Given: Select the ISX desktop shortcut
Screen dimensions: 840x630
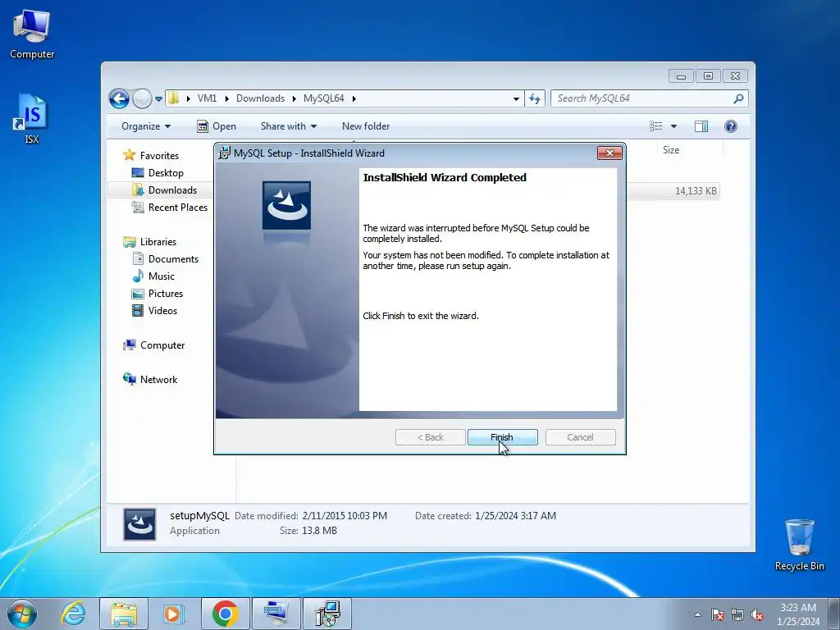Looking at the screenshot, I should click(32, 119).
